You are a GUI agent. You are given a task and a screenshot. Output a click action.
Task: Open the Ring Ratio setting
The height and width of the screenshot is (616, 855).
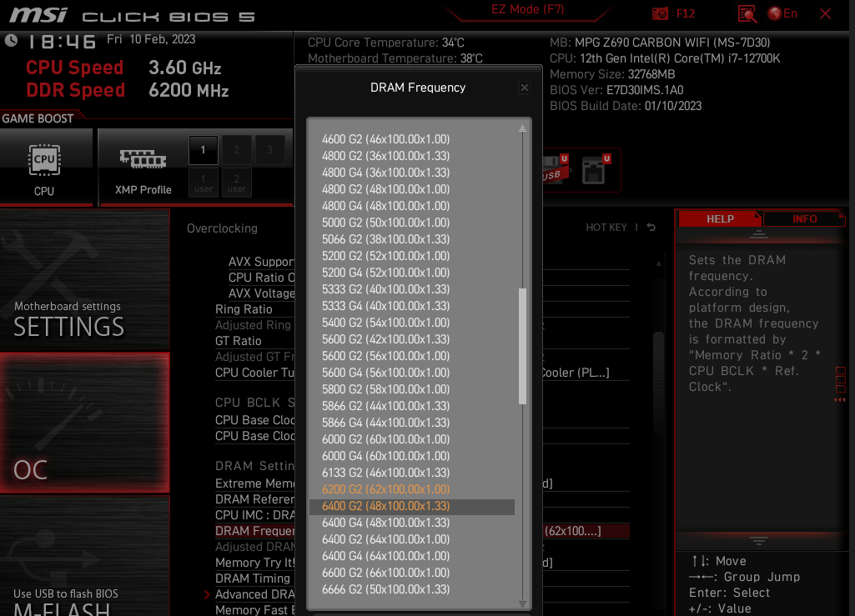coord(244,309)
